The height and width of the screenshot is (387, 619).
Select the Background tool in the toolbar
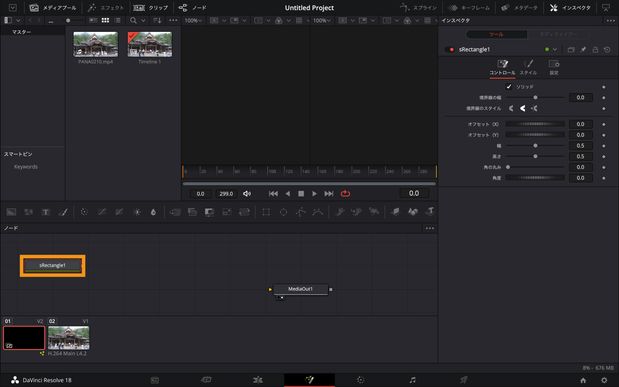[11, 212]
